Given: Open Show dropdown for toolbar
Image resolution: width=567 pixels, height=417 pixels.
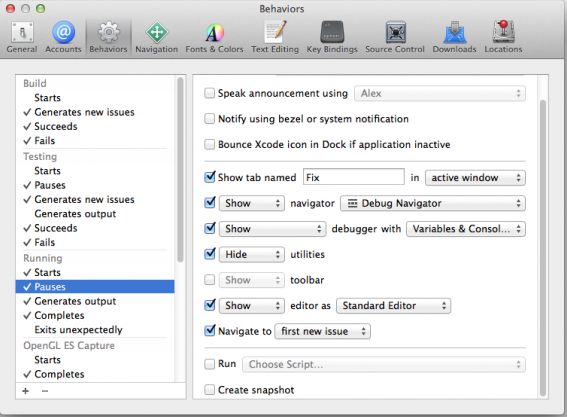Looking at the screenshot, I should [x=252, y=280].
